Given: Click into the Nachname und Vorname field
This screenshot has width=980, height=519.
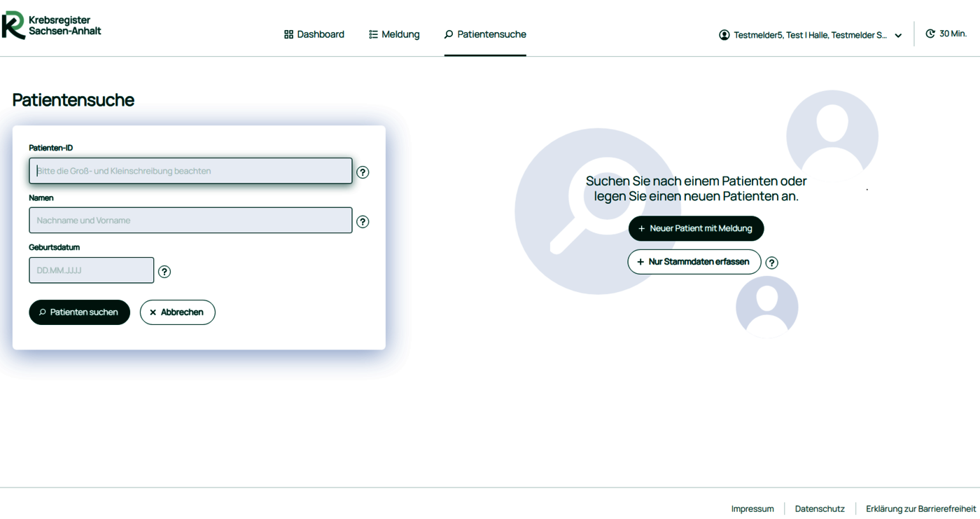Looking at the screenshot, I should point(190,221).
